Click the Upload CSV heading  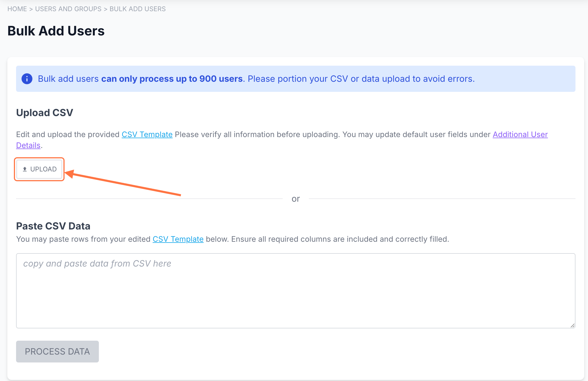[x=45, y=113]
